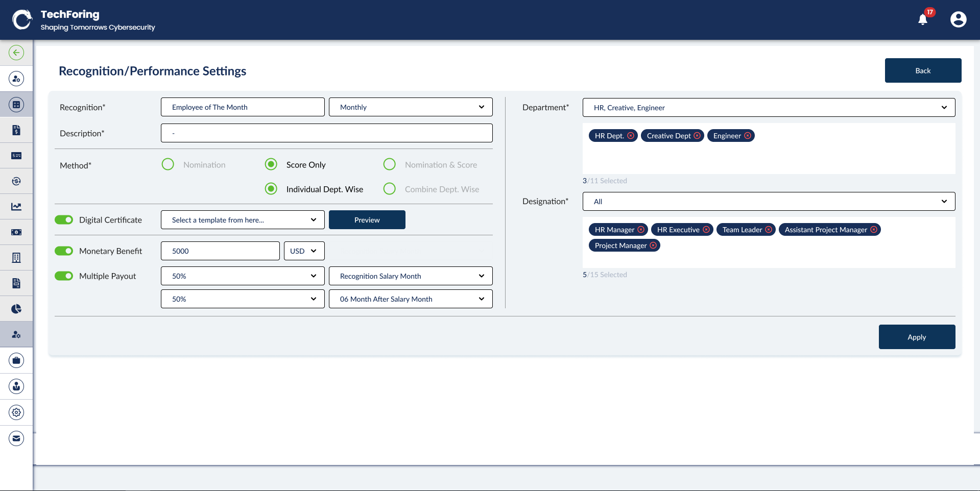This screenshot has width=980, height=491.
Task: Select the Nomination & Score radio
Action: coord(390,164)
